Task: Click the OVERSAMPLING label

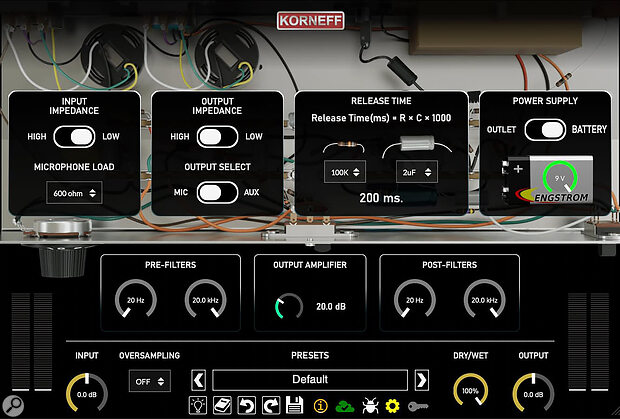Action: pyautogui.click(x=149, y=355)
